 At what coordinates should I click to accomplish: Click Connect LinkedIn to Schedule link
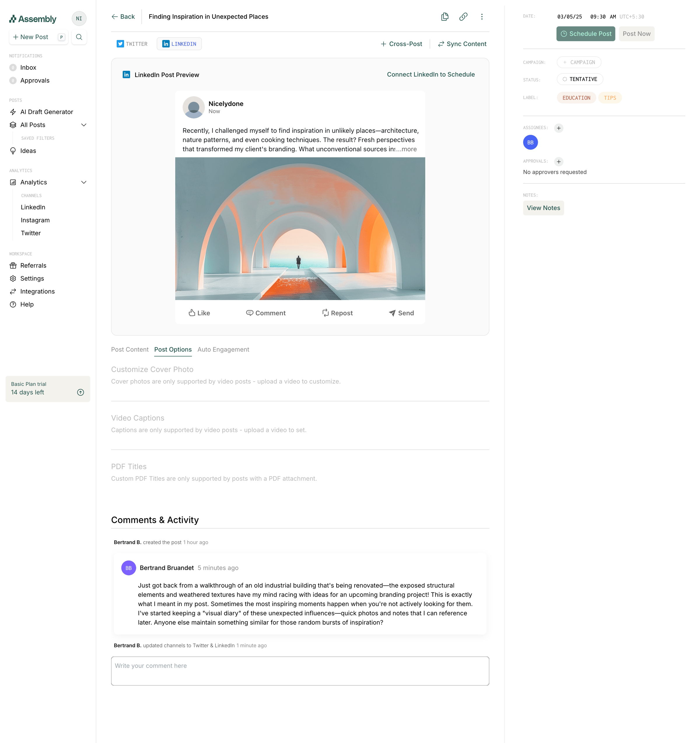click(x=431, y=74)
